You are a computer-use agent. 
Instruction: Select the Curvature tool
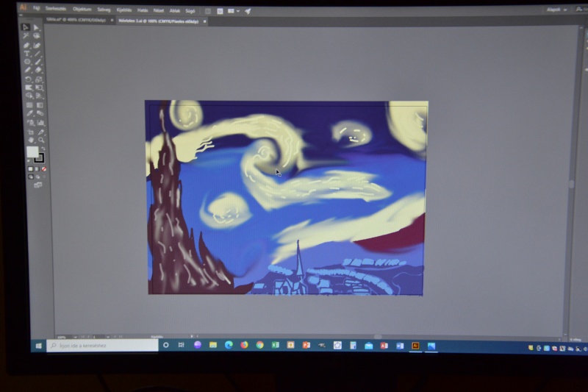click(x=37, y=45)
